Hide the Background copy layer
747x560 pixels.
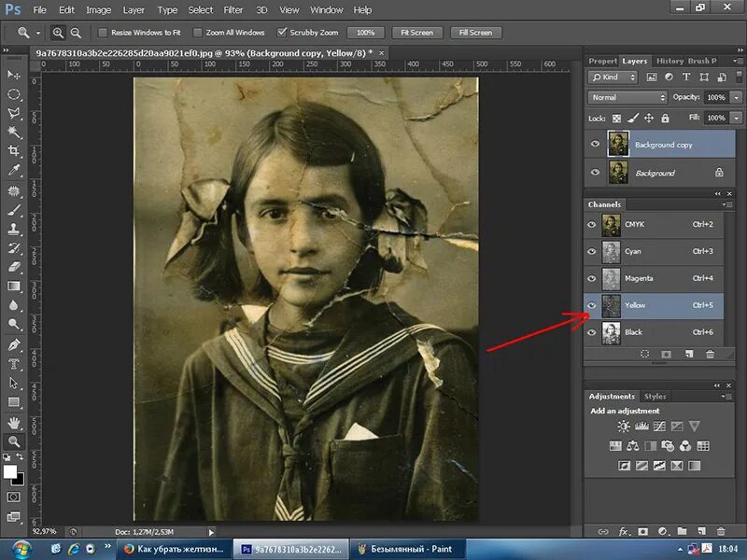tap(594, 143)
